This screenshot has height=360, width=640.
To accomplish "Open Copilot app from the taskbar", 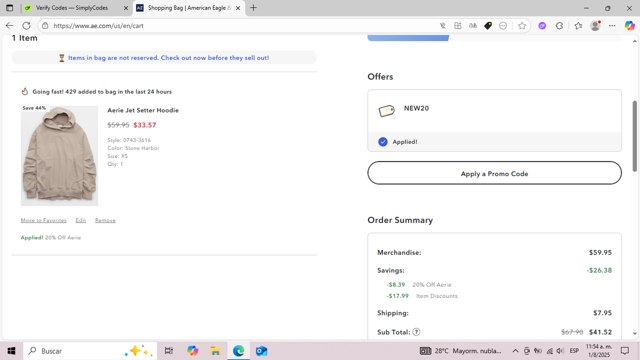I will 193,351.
